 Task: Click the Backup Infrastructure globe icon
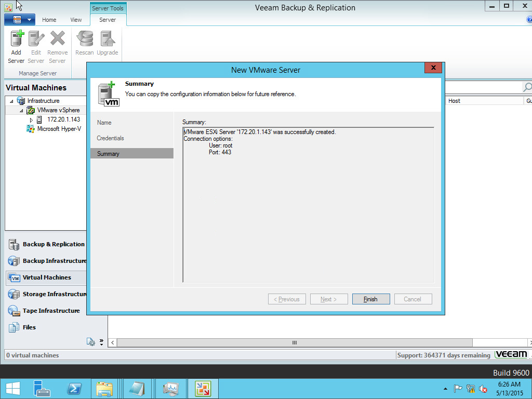14,261
